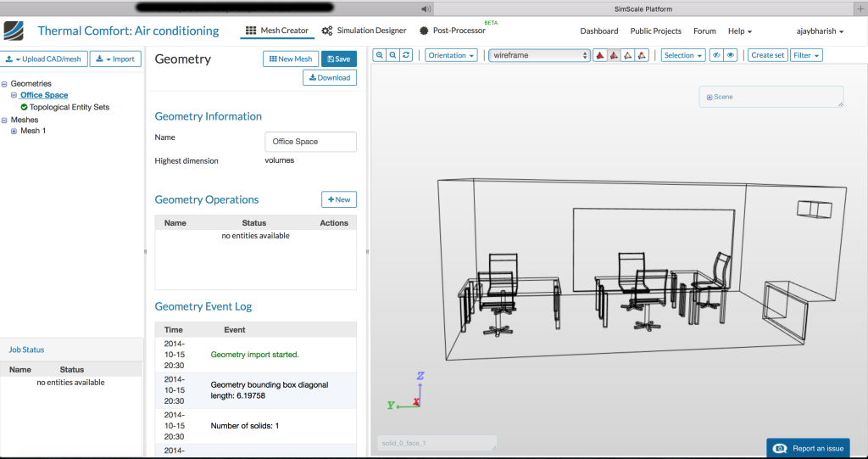Click the SimScale Platform browser tab
This screenshot has width=868, height=459.
pyautogui.click(x=643, y=8)
